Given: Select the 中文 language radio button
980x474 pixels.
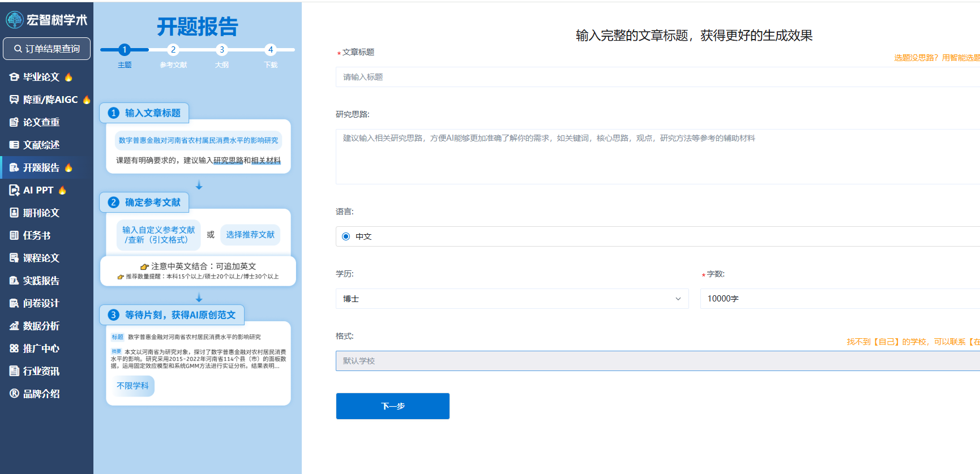Looking at the screenshot, I should pyautogui.click(x=346, y=236).
